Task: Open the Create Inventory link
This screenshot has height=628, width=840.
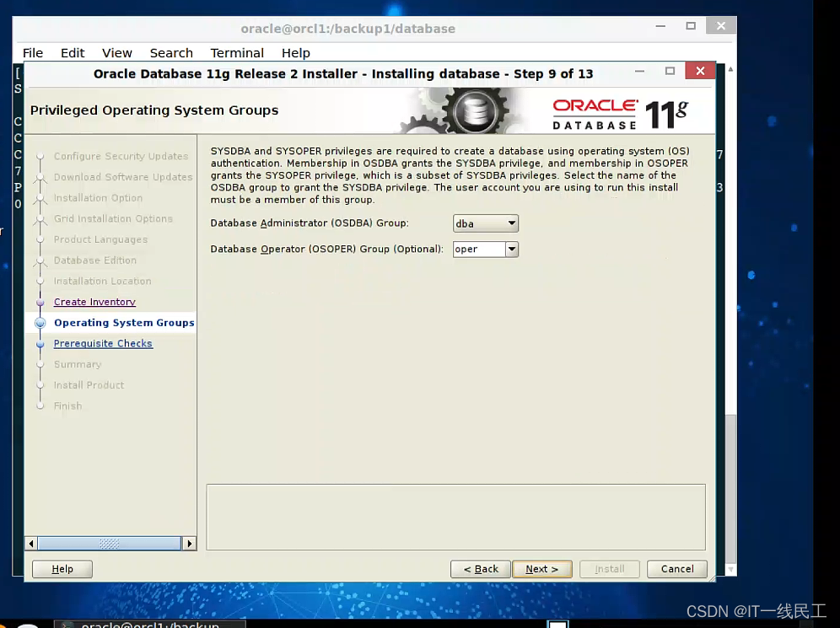Action: pos(94,302)
